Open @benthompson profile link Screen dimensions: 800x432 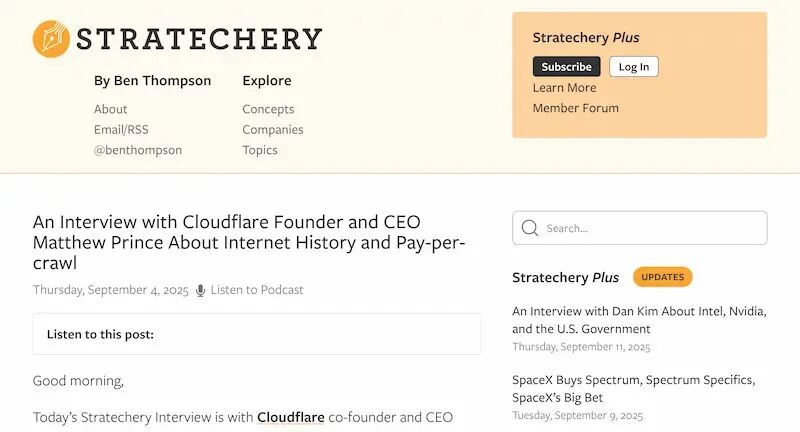click(x=138, y=150)
